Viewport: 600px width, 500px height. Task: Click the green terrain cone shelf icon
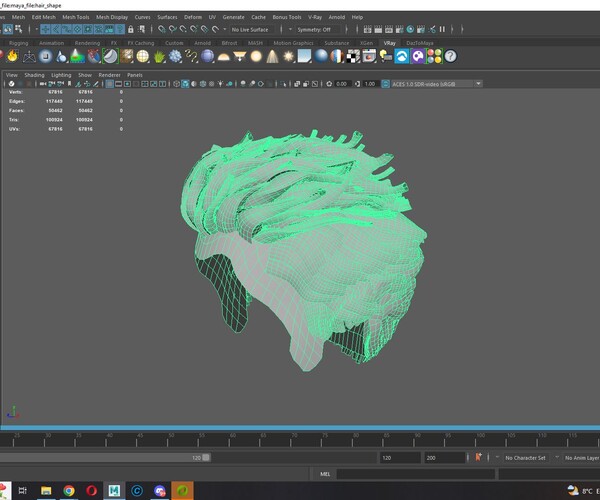coord(78,56)
